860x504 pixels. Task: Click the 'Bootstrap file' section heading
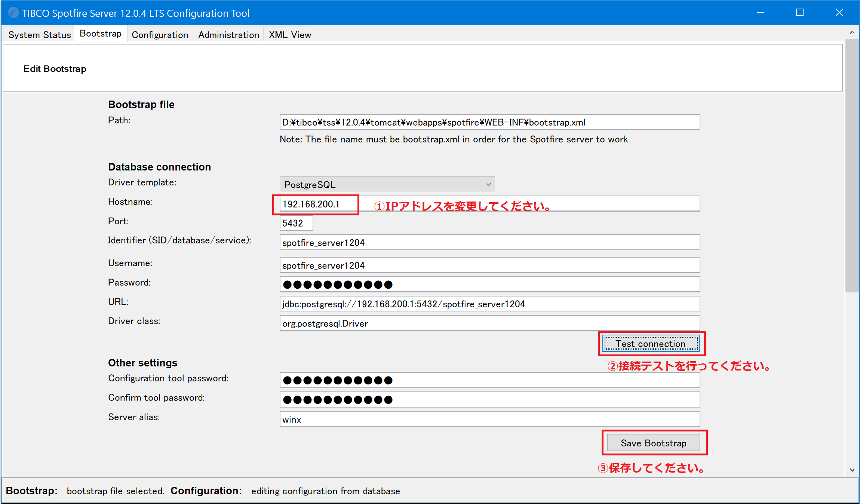pos(141,105)
